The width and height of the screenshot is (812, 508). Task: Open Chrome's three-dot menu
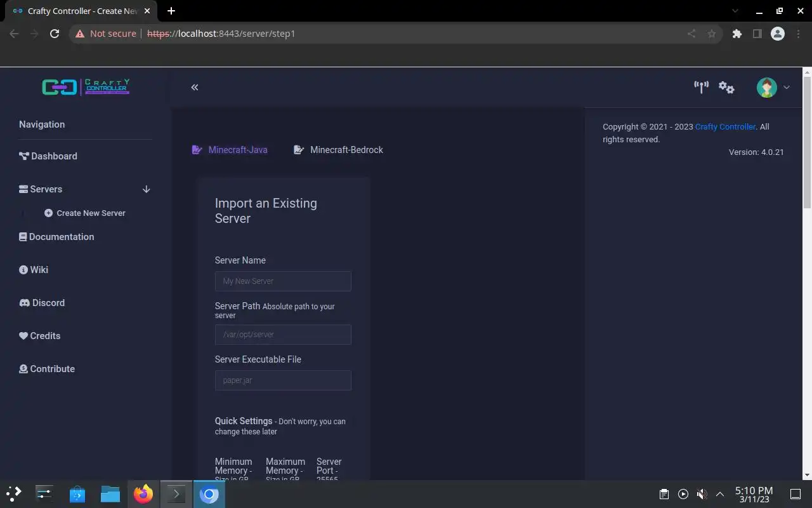[798, 34]
